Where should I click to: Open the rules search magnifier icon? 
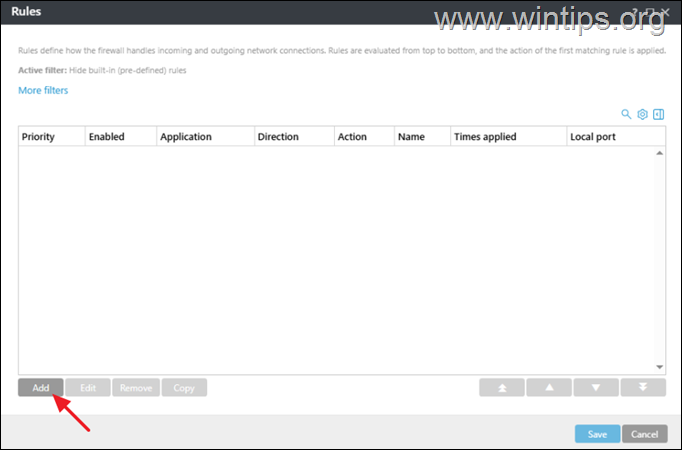(626, 114)
